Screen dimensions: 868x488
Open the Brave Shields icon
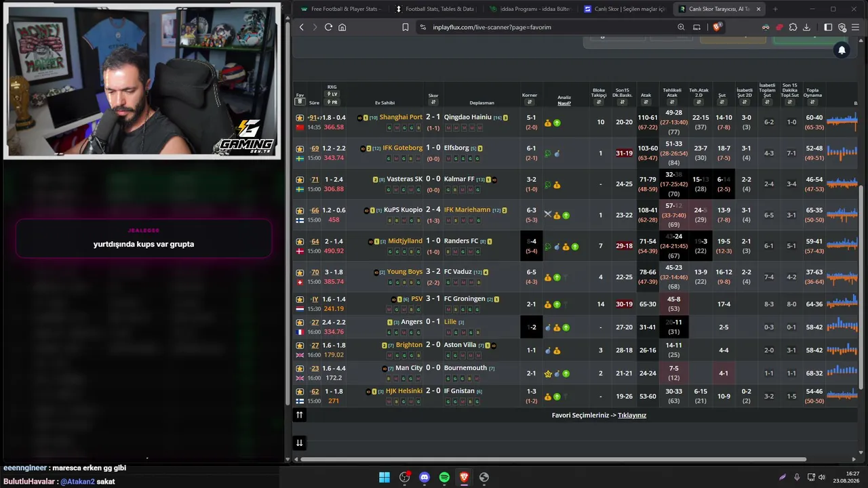[716, 27]
